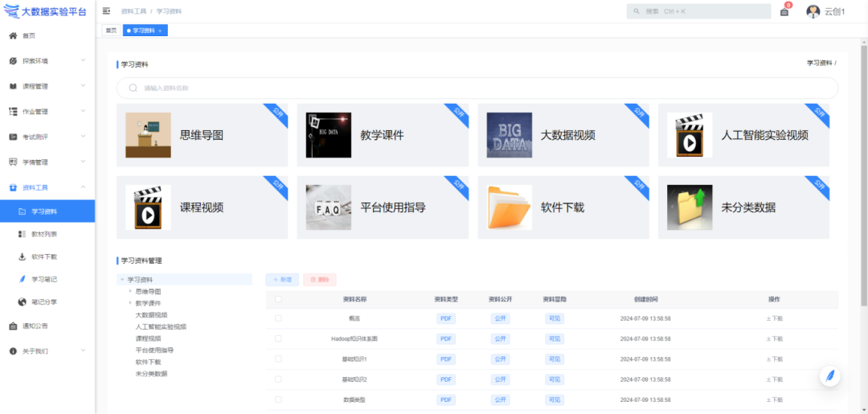Click the 考试测评 icon in sidebar
Viewport: 868px width, 414px height.
14,137
